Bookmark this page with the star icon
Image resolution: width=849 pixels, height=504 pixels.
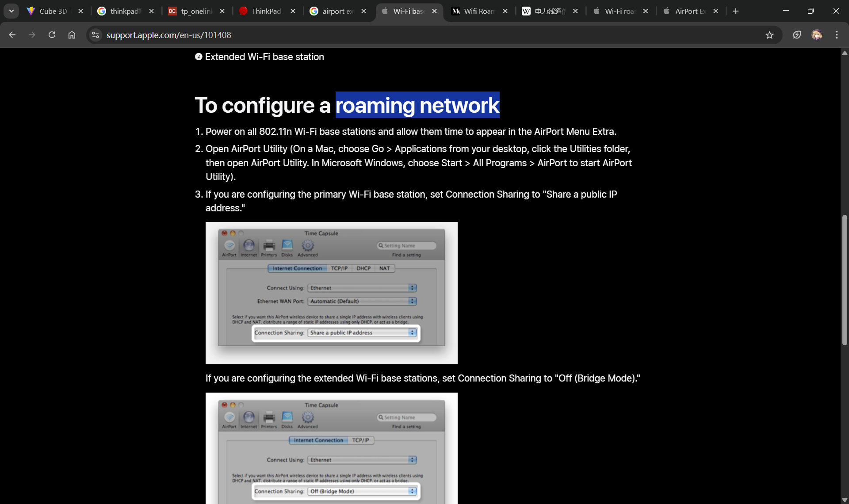(769, 35)
